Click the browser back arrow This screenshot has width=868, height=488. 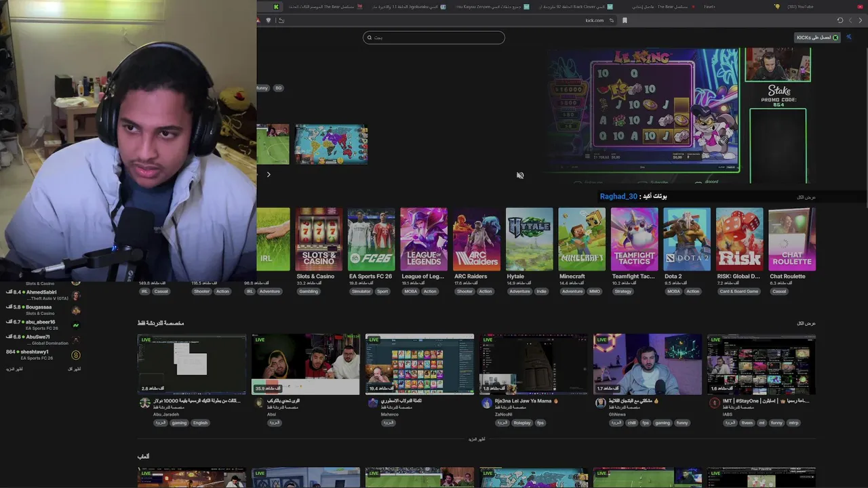861,20
